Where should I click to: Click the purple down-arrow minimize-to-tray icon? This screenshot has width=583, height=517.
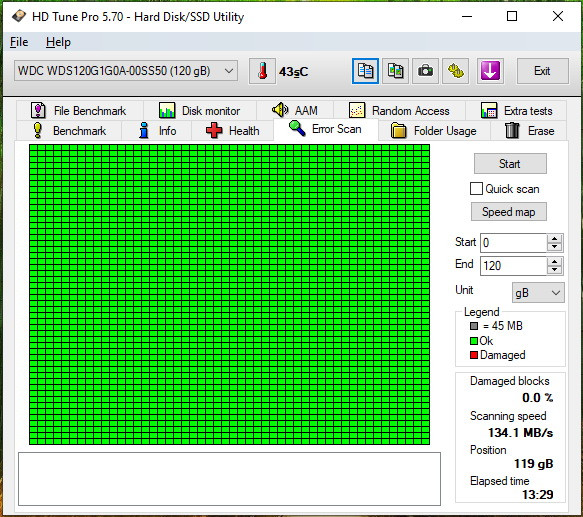(x=490, y=71)
